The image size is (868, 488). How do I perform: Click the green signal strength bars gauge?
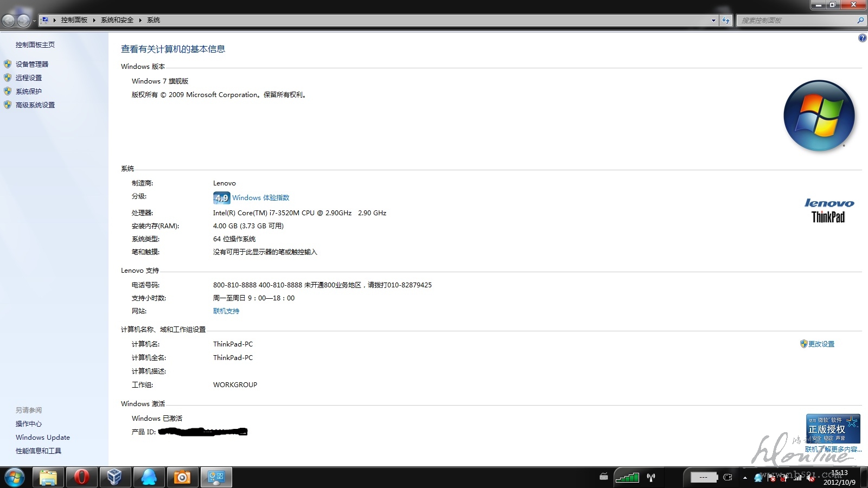(x=627, y=477)
